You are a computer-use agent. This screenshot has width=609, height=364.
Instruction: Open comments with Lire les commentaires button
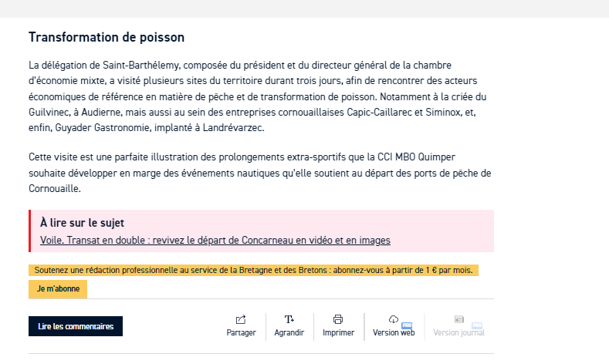point(76,326)
